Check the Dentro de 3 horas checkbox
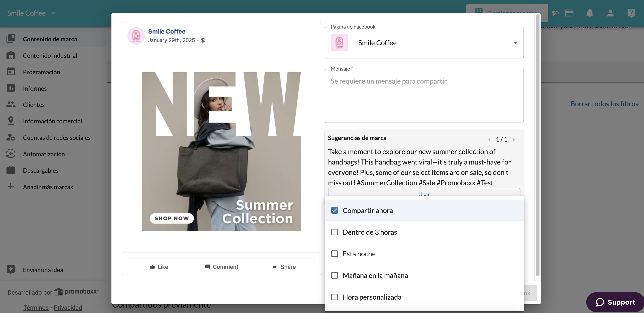 (x=335, y=232)
